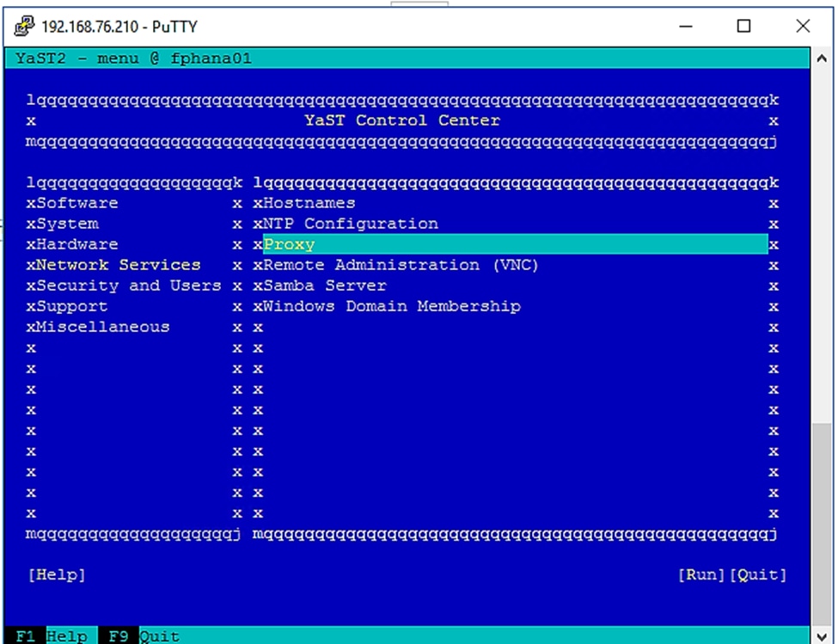Close the PuTTY window
Image resolution: width=838 pixels, height=644 pixels.
[x=803, y=26]
